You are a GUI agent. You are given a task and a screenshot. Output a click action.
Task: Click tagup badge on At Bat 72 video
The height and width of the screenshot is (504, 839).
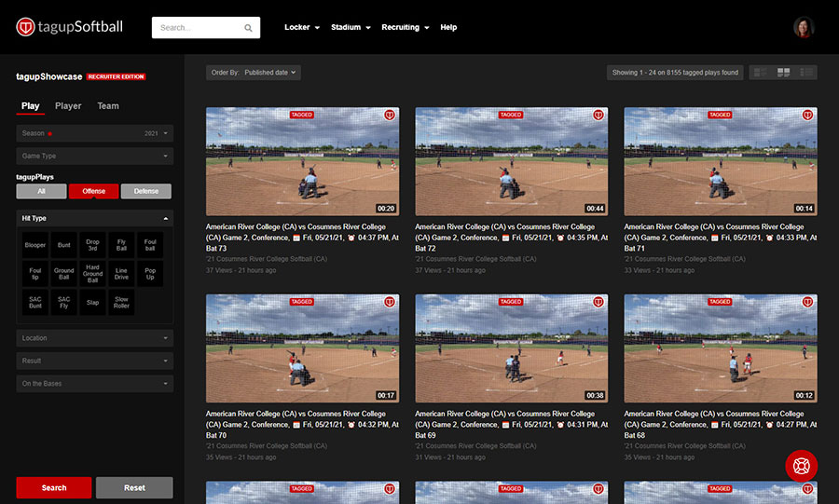(x=598, y=115)
